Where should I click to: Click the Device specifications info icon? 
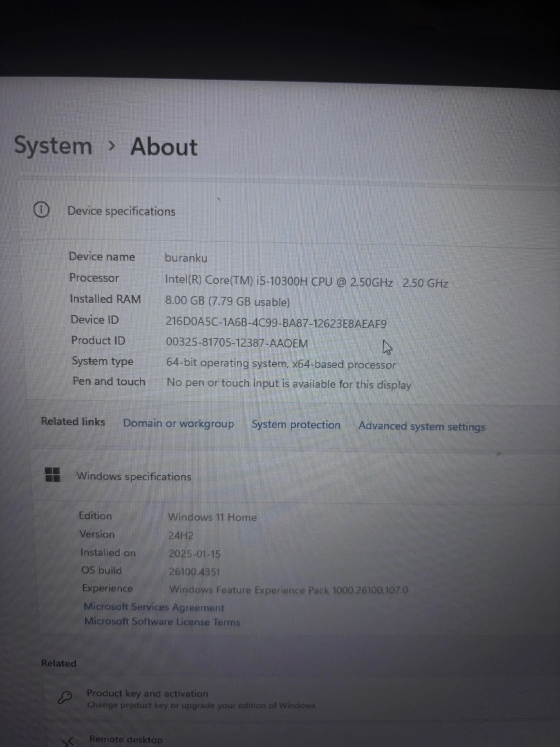click(41, 210)
